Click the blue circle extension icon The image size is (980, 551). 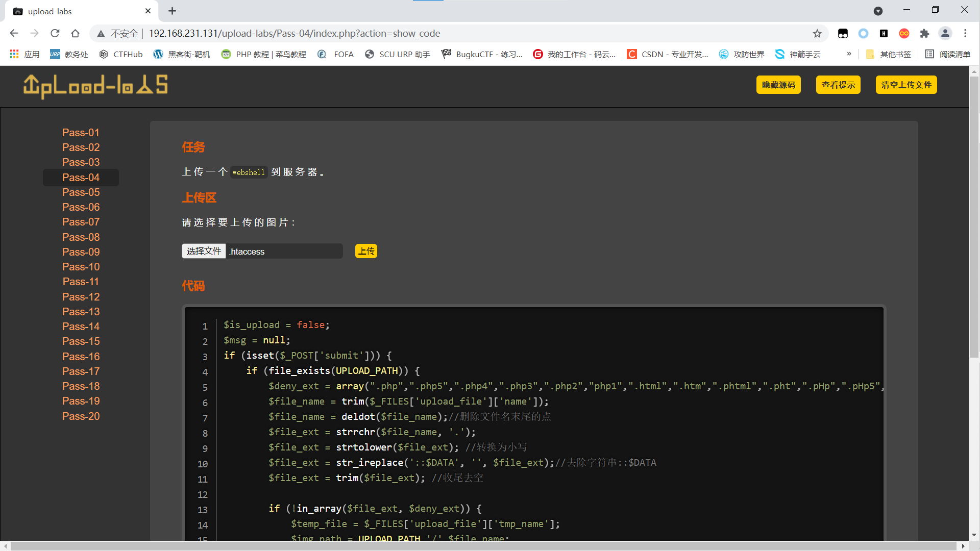pyautogui.click(x=863, y=33)
